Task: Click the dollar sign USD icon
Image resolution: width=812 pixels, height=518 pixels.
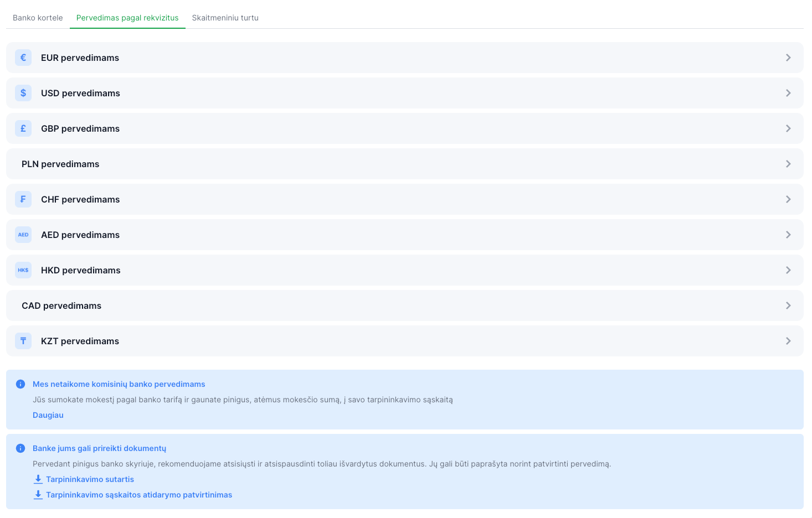Action: 23,93
